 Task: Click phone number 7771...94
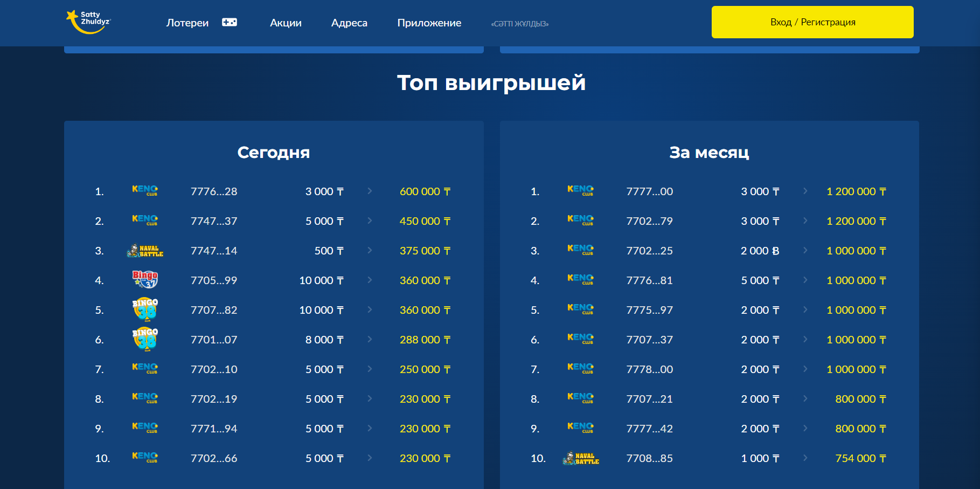coord(214,429)
